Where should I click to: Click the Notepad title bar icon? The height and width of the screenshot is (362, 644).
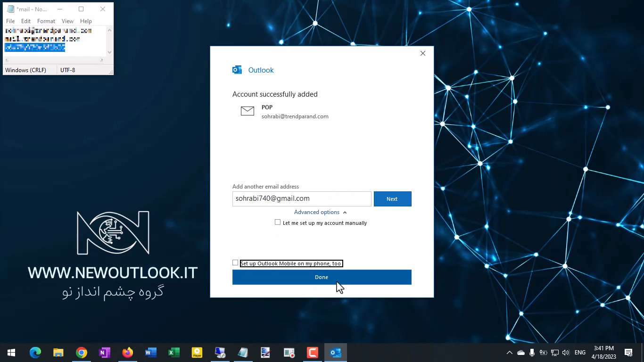click(10, 9)
